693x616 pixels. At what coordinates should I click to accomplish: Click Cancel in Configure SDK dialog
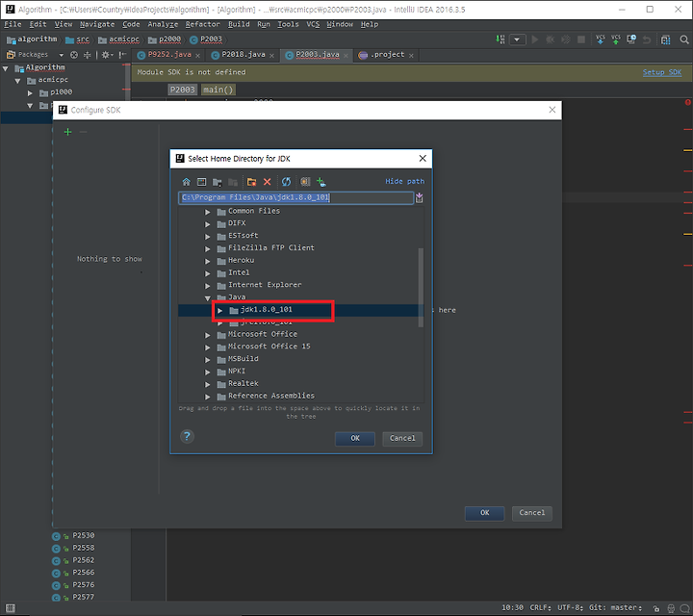click(531, 513)
